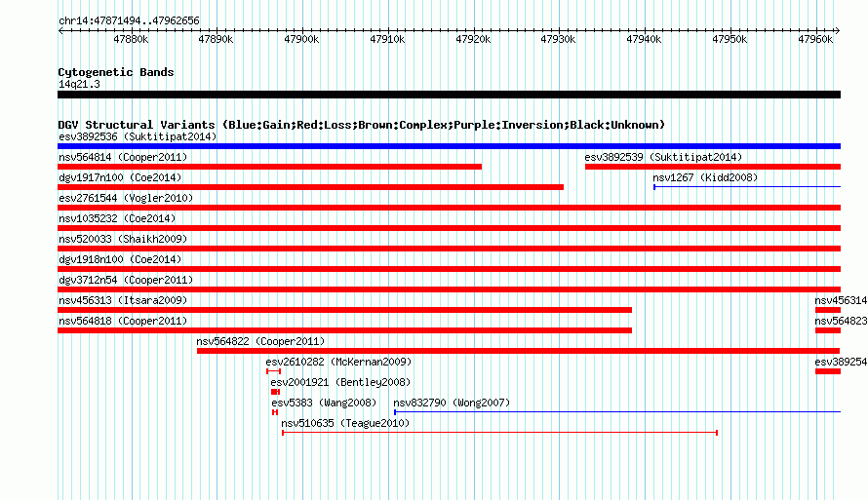
Task: Click the nsv564818 (Cooper2011) label
Action: 123,321
